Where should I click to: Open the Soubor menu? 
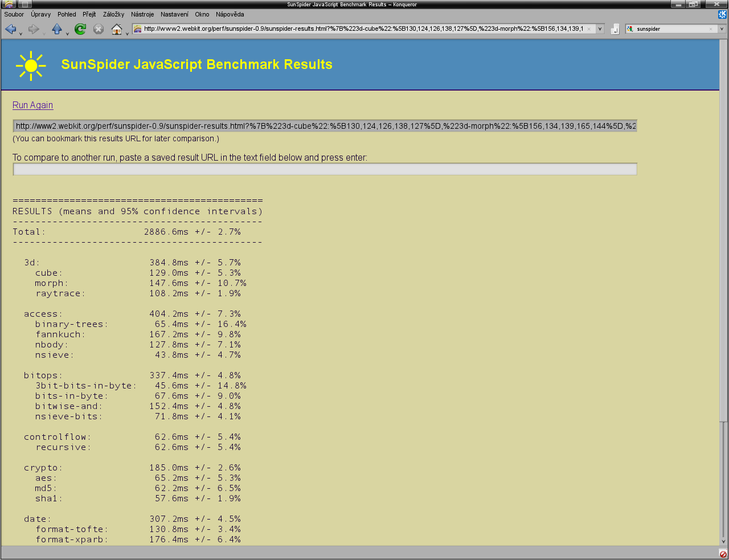point(14,14)
